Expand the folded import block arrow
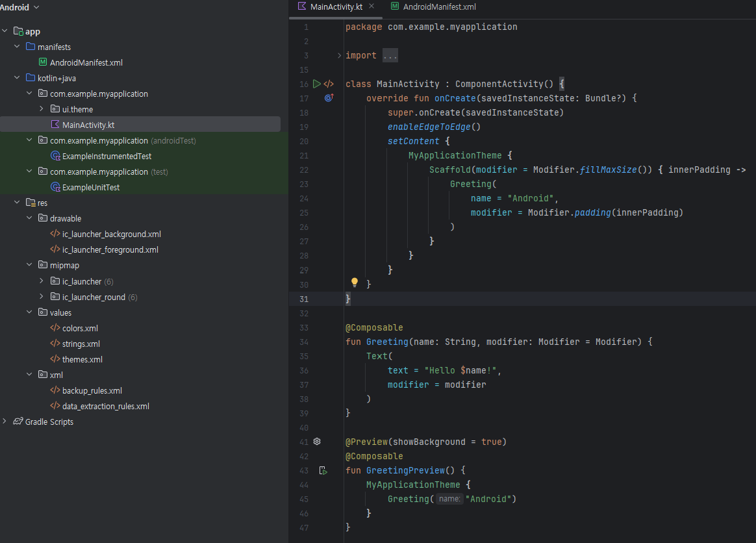This screenshot has width=756, height=543. [340, 55]
